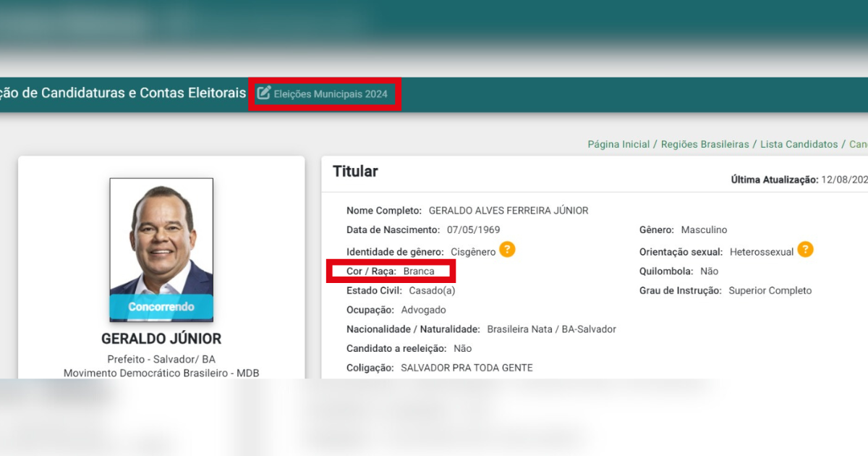Click the Movimento Democrático Brasileiro - MDB text

point(161,373)
